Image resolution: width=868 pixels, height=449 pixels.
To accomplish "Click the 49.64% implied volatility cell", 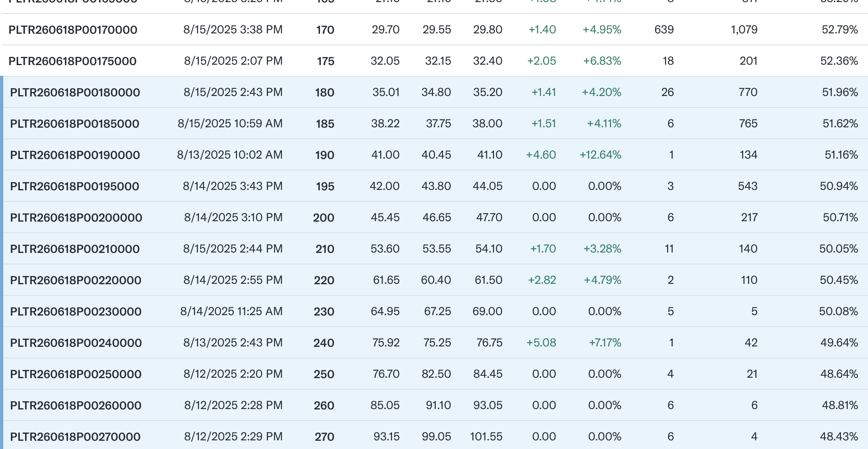I will point(839,343).
